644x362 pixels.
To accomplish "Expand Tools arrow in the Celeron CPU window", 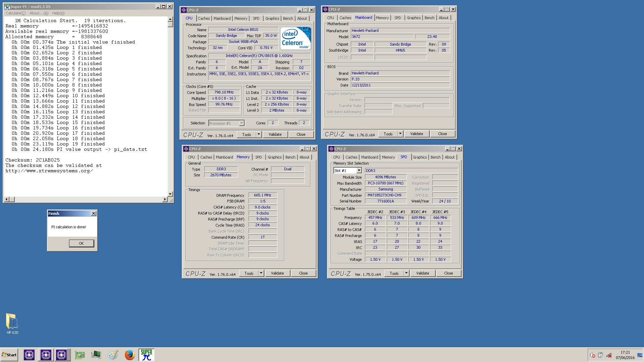I will pos(259,134).
